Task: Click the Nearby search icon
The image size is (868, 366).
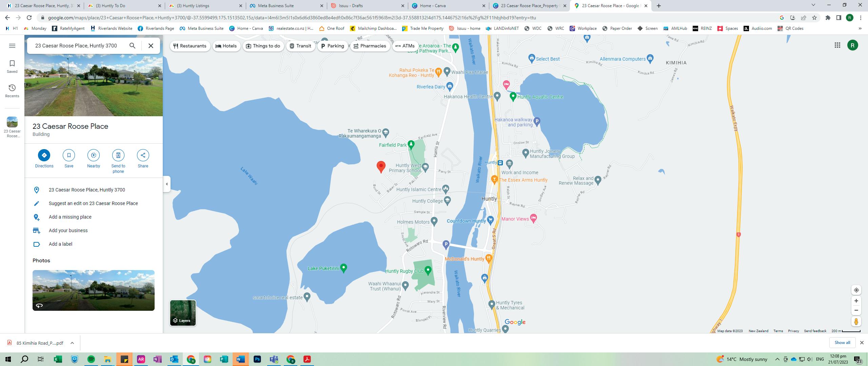Action: [94, 155]
